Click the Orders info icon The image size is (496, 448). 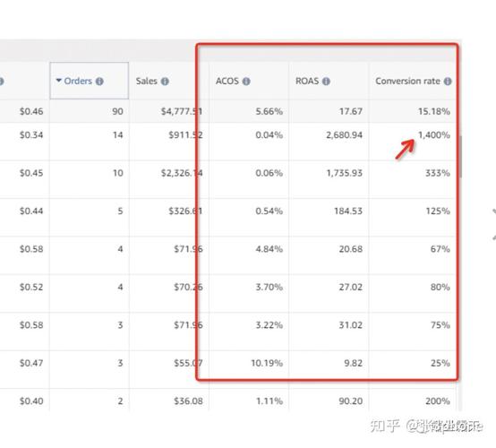pos(99,82)
